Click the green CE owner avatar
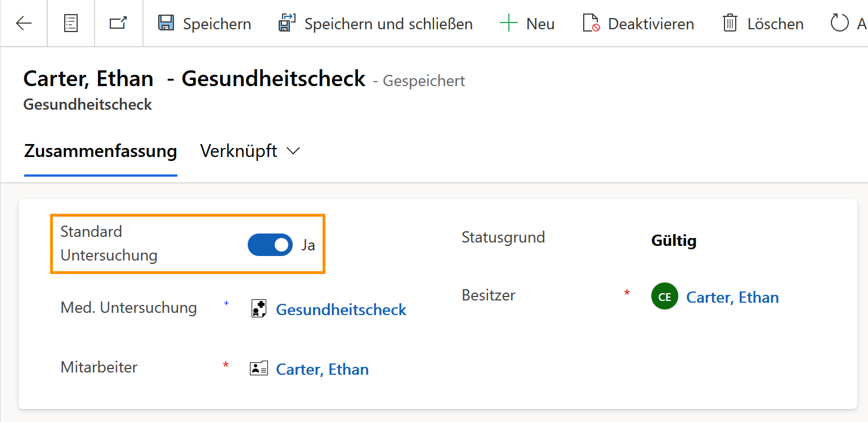The image size is (868, 422). (x=664, y=297)
